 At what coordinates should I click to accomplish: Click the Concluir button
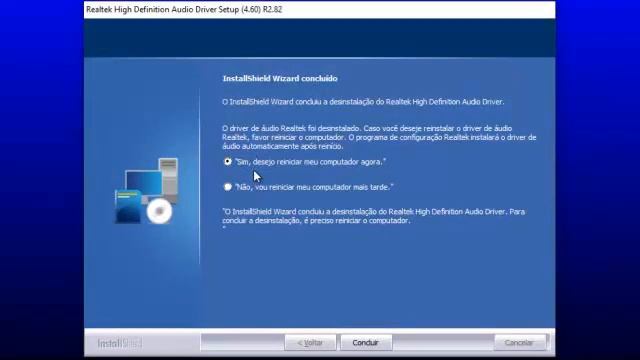coord(366,342)
